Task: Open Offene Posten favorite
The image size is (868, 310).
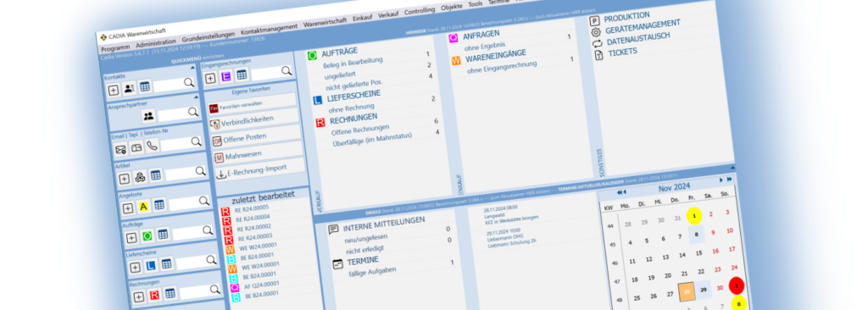Action: click(x=256, y=136)
